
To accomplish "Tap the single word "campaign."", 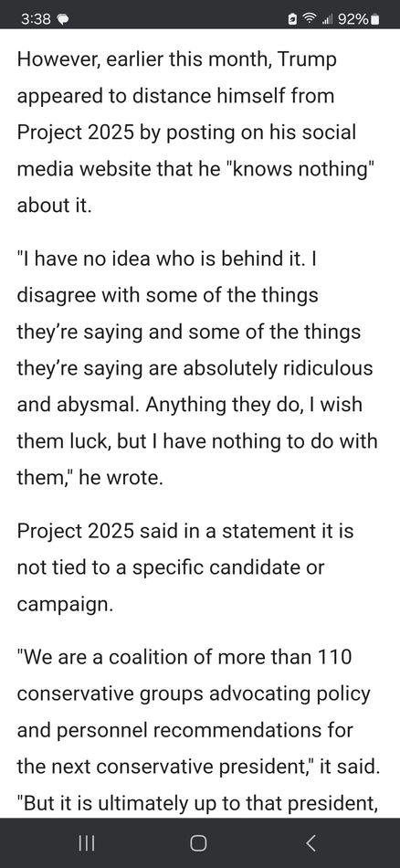I will pyautogui.click(x=65, y=605).
